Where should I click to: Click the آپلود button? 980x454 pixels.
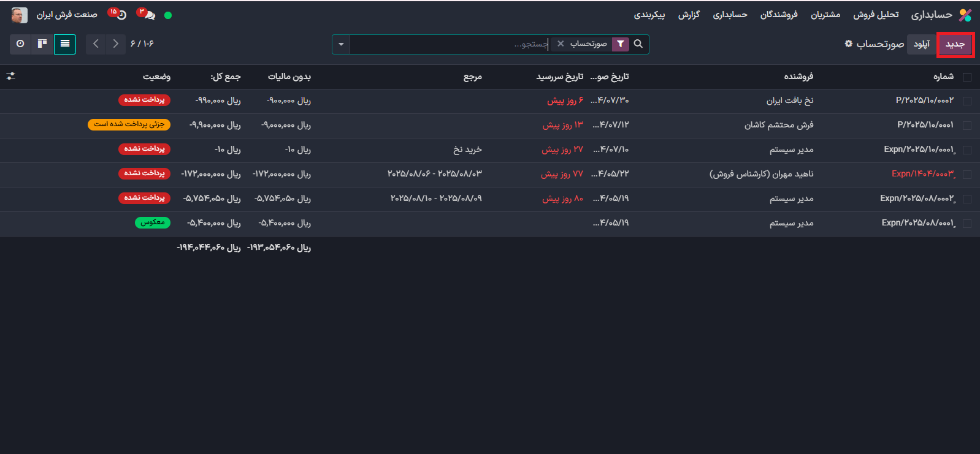pyautogui.click(x=922, y=44)
